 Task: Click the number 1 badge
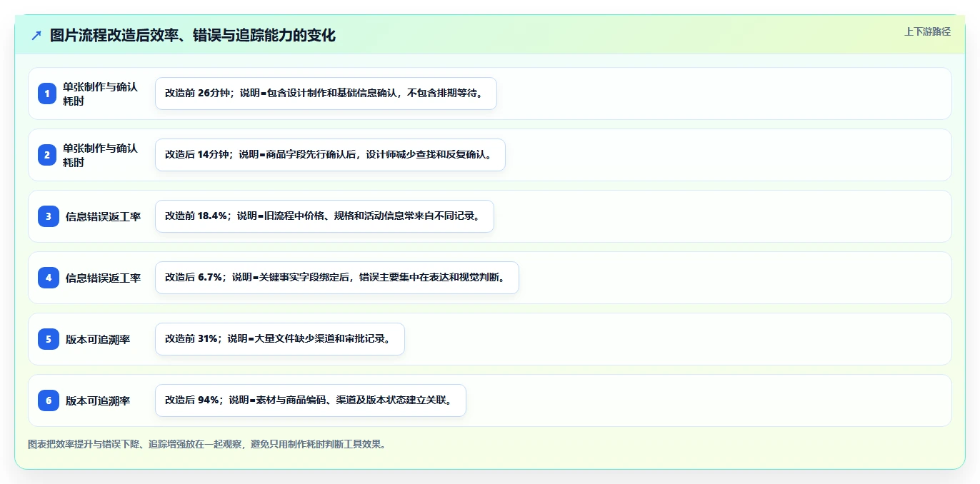click(x=48, y=94)
